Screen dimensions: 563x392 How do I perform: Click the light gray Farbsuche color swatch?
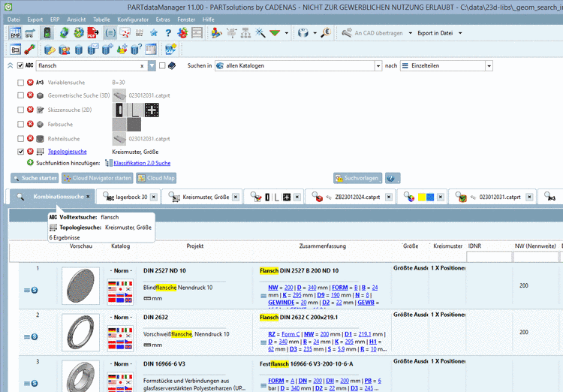pos(119,125)
